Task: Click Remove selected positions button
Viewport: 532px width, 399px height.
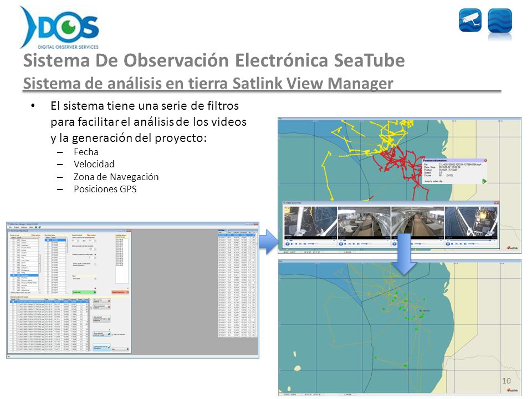Action: 101,307
